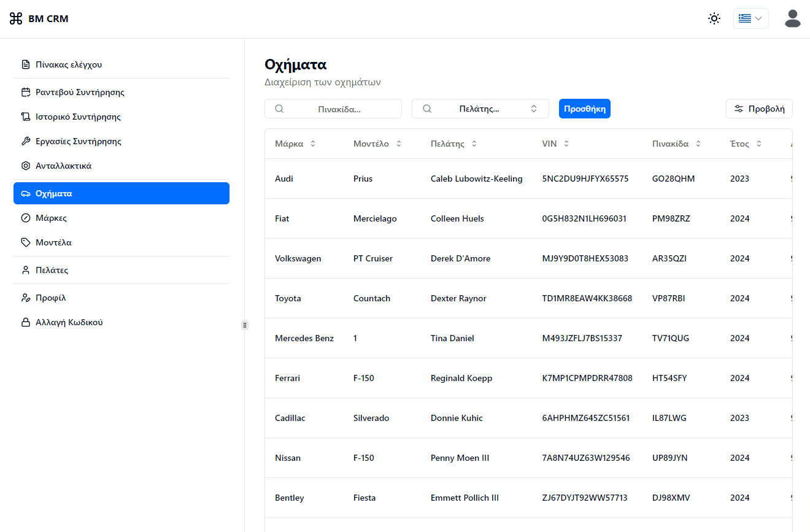This screenshot has height=532, width=810.
Task: Click customer Caleb Lubowitz-Keeling cell
Action: (477, 179)
